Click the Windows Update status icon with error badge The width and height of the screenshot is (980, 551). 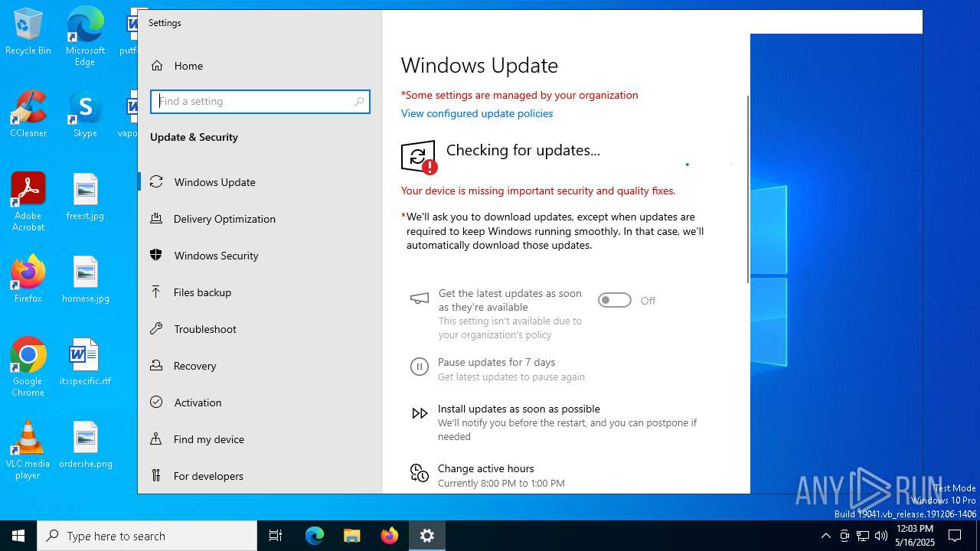[x=419, y=157]
